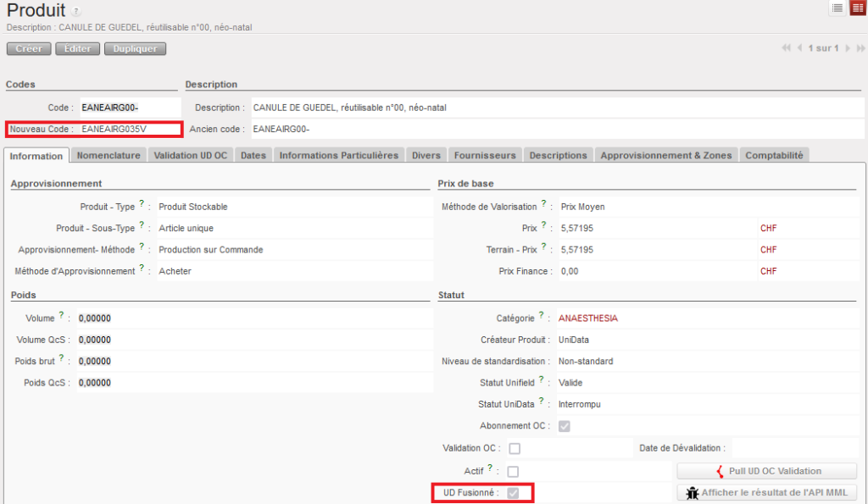The width and height of the screenshot is (868, 504).
Task: Open the Nomenclature tab
Action: click(108, 155)
